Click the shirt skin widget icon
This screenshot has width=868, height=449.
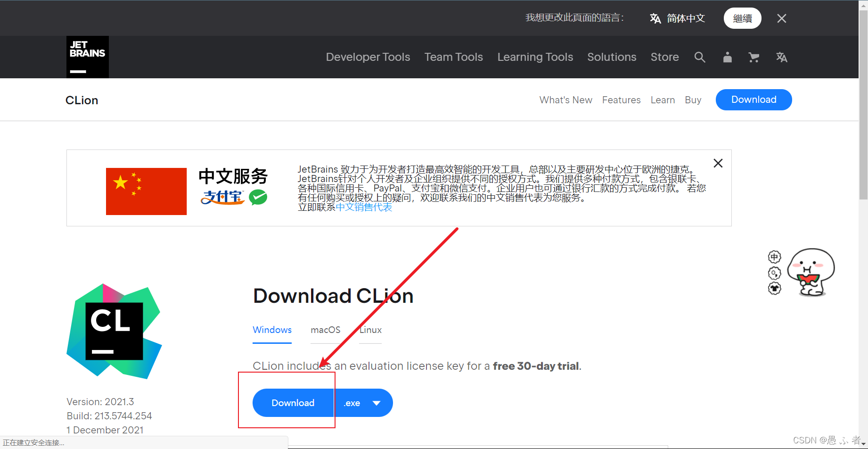(x=775, y=288)
